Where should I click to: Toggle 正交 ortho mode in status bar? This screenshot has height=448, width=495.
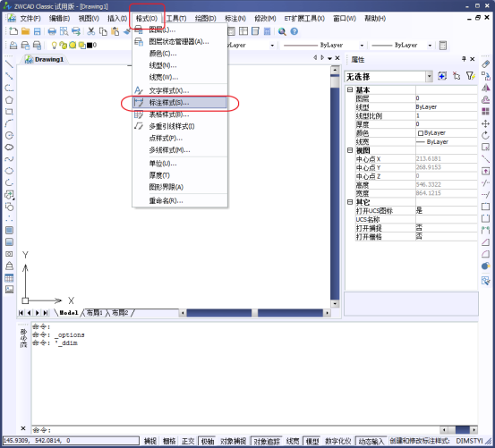tap(188, 441)
